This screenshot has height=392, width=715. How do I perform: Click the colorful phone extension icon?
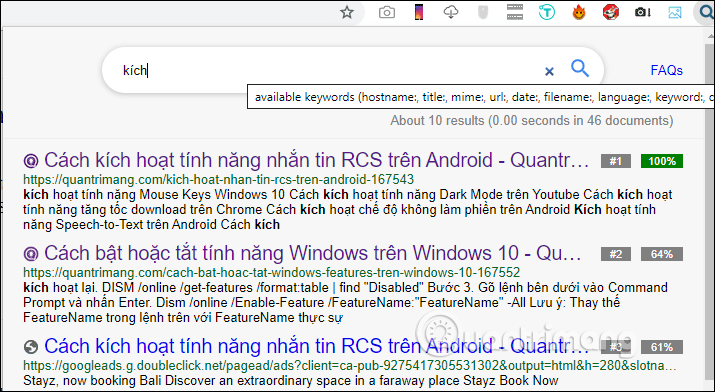(x=418, y=12)
